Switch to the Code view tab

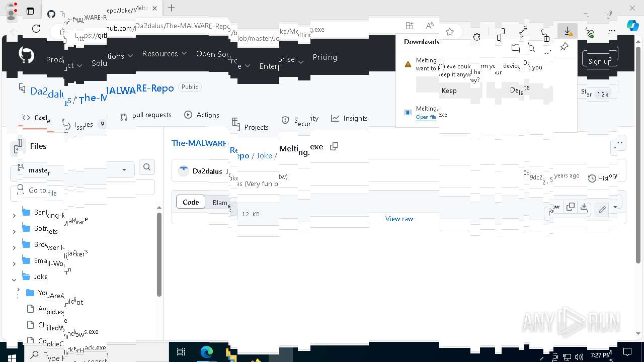[191, 202]
